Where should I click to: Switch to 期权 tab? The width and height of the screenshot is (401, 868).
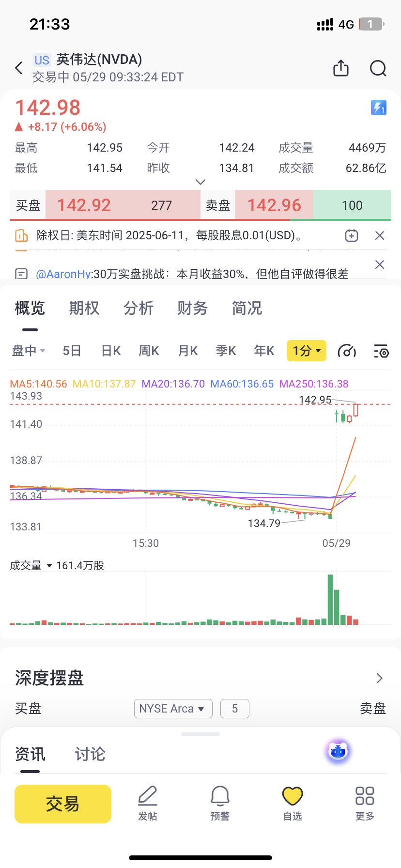click(x=84, y=308)
